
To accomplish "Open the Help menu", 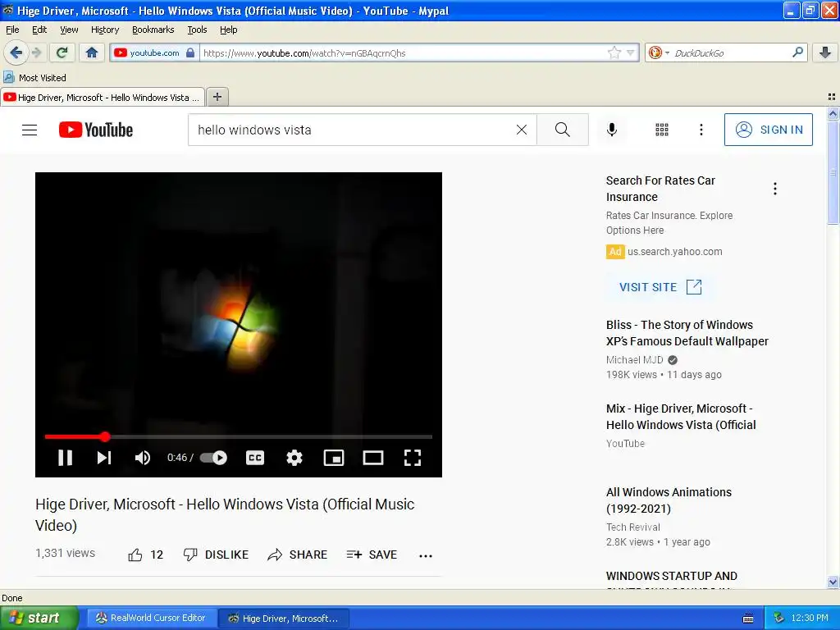I will [x=229, y=30].
